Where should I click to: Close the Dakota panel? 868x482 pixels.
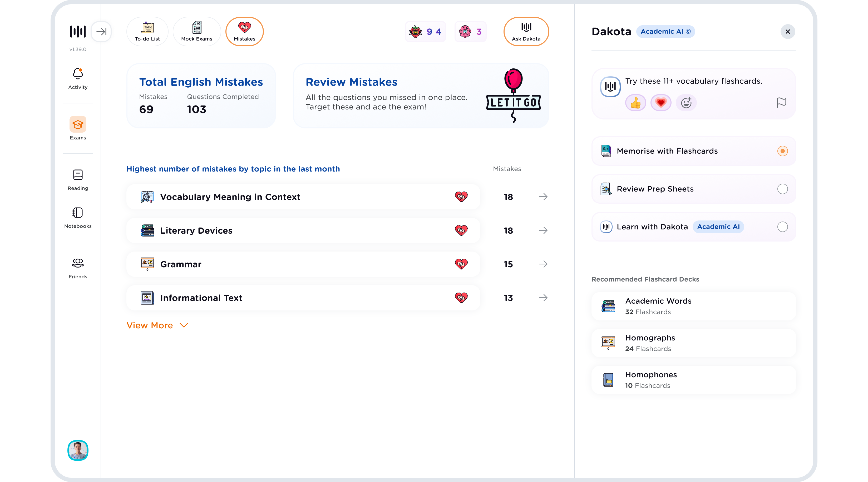point(788,32)
